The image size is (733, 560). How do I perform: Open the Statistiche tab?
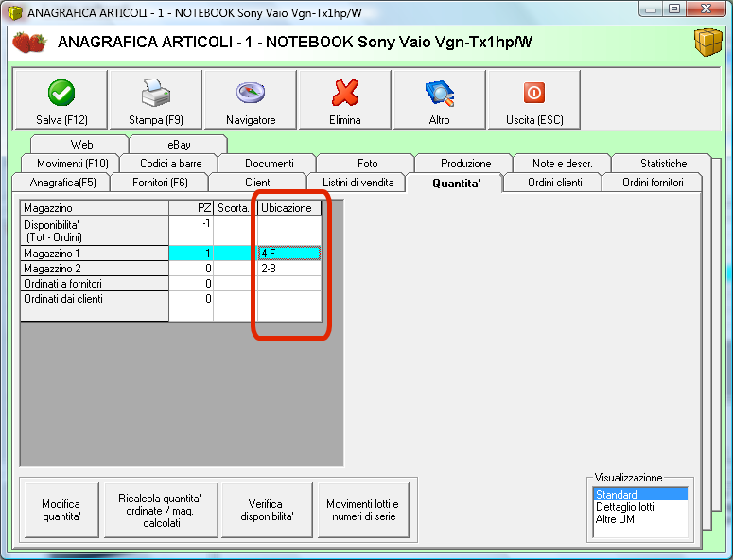[x=663, y=164]
